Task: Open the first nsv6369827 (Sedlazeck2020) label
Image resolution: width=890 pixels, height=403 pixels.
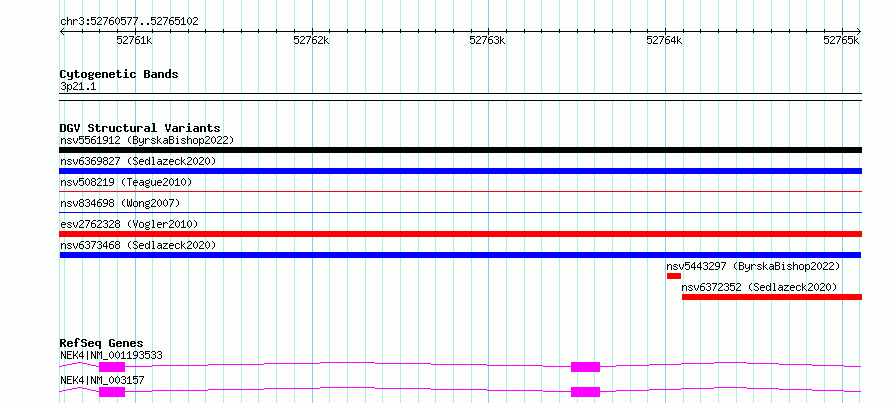Action: coord(138,161)
